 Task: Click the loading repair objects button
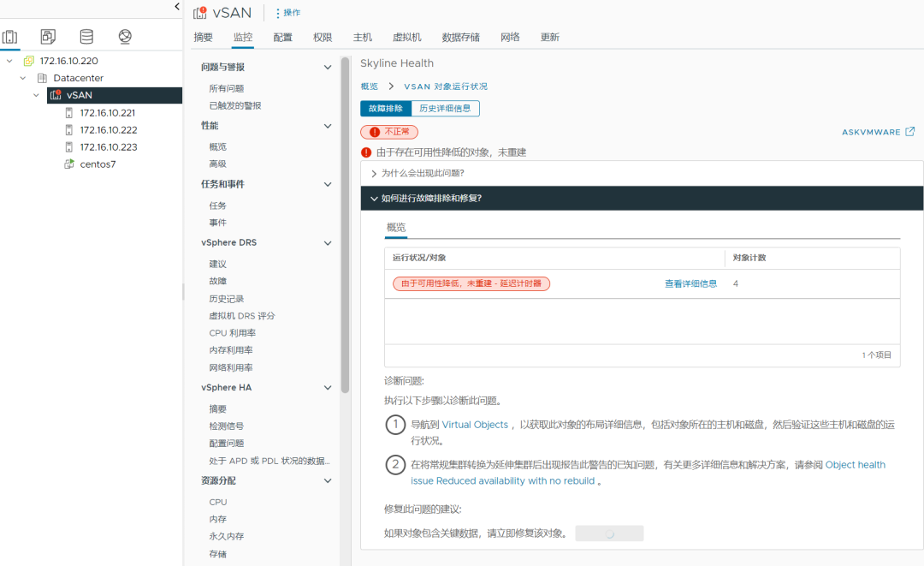pyautogui.click(x=609, y=533)
